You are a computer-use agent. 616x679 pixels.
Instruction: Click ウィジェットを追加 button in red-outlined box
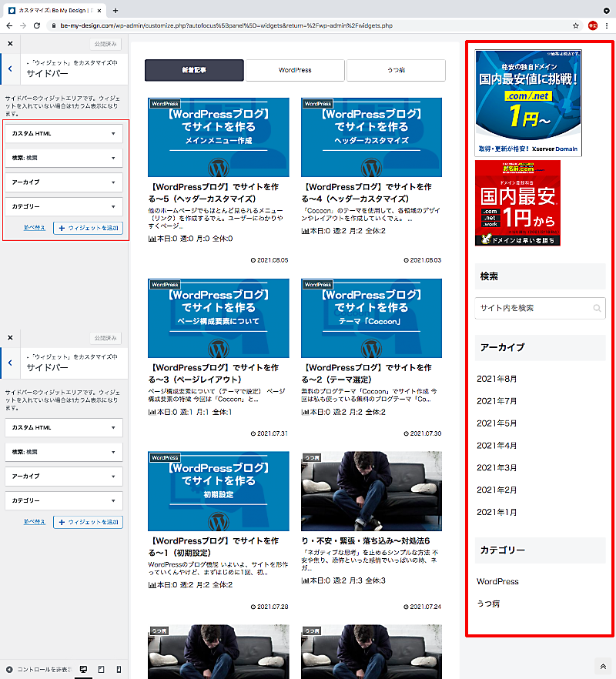(88, 228)
